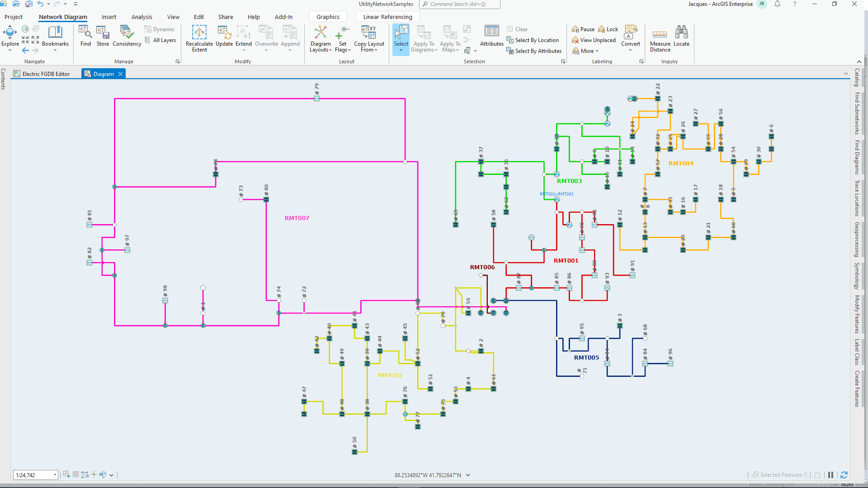Click the Find tool in Navigate group
868x488 pixels.
85,36
